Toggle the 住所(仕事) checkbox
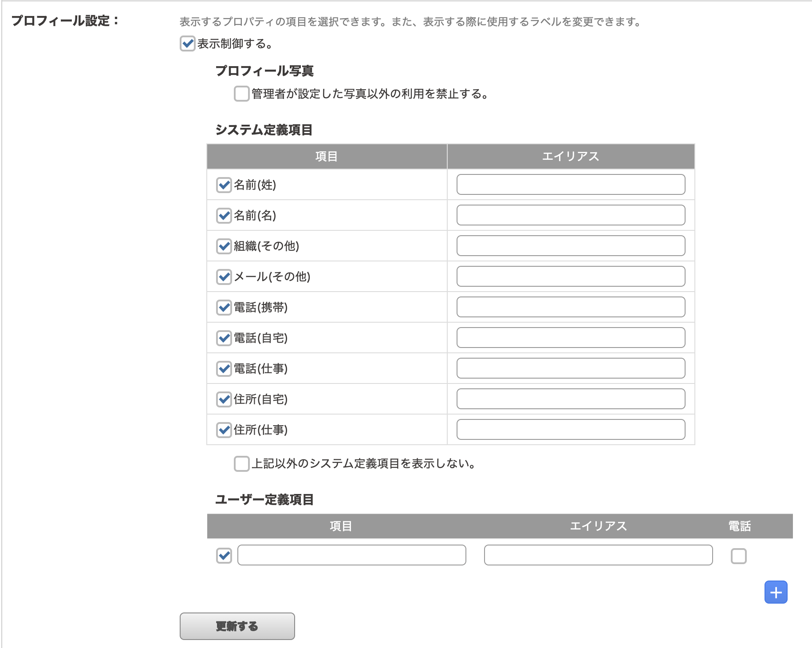Screen dimensions: 812x648 tap(224, 430)
